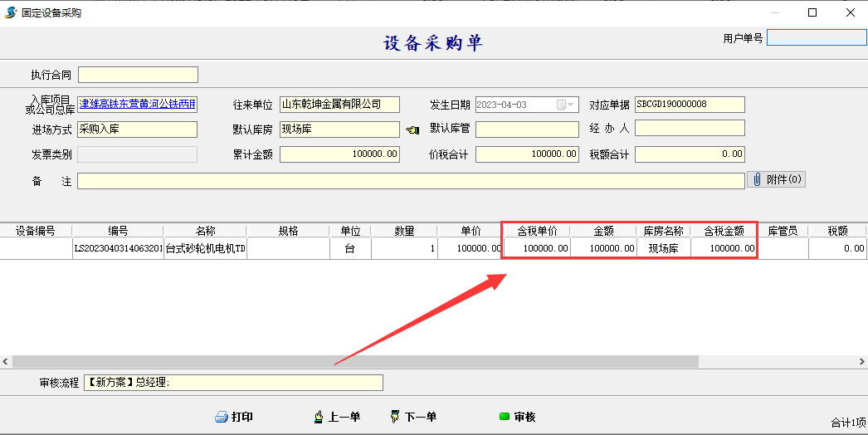Open the 发生日期 date dropdown

coord(571,105)
